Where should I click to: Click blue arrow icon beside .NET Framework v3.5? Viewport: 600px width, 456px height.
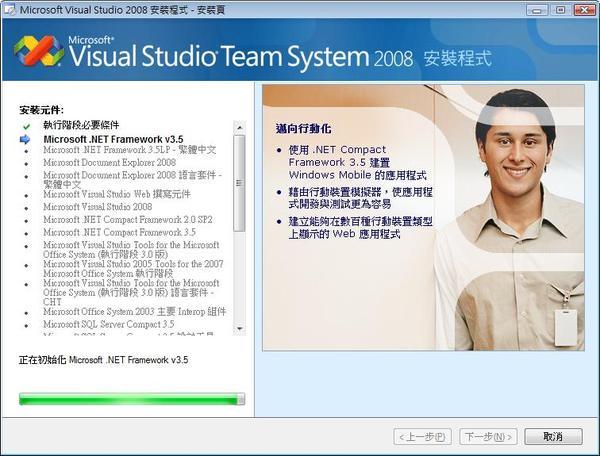point(25,139)
